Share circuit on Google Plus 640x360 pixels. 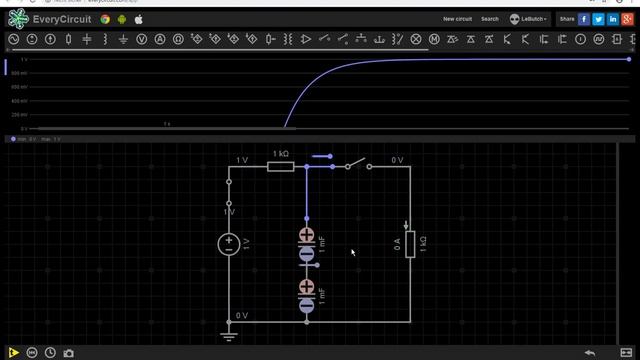627,19
